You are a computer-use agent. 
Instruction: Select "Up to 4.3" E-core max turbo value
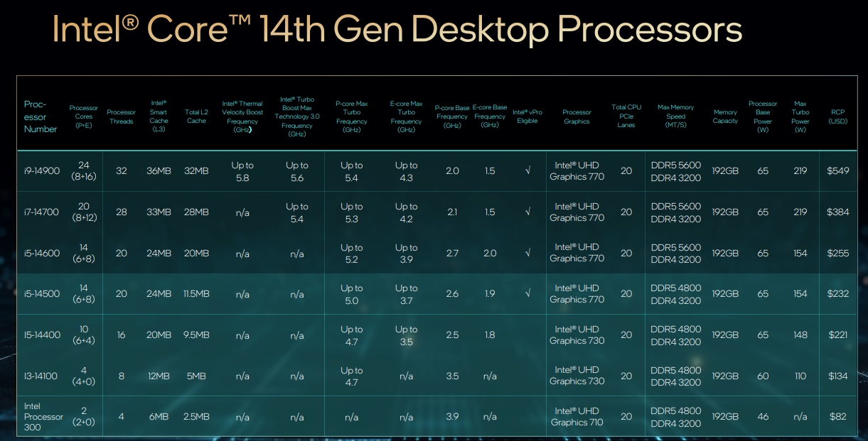click(x=407, y=171)
